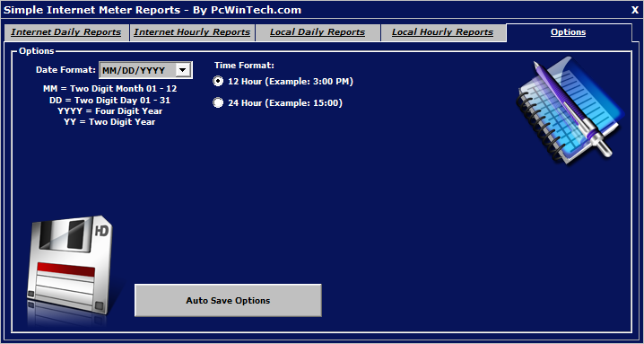Click the Auto Save Options button

(x=228, y=300)
